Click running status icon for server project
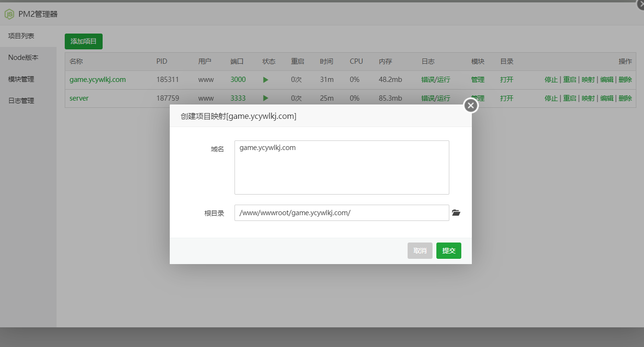 click(266, 98)
